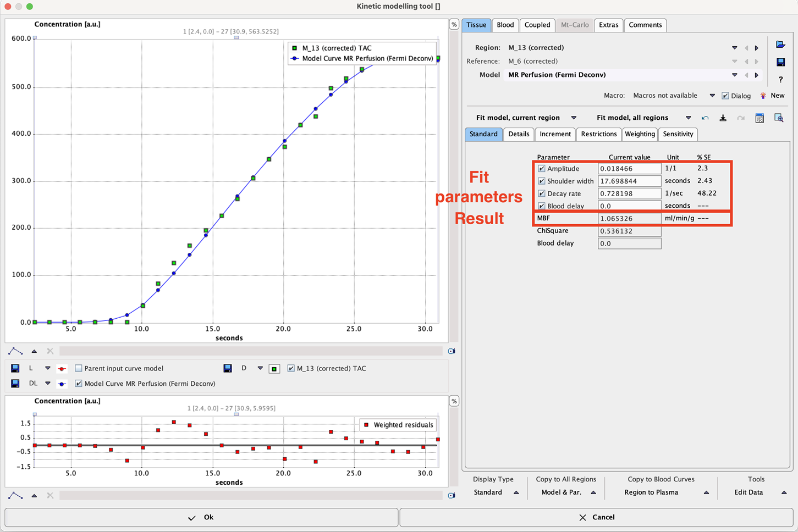Save the Model Curve with the DL row disk icon
This screenshot has width=798, height=532.
(x=15, y=384)
